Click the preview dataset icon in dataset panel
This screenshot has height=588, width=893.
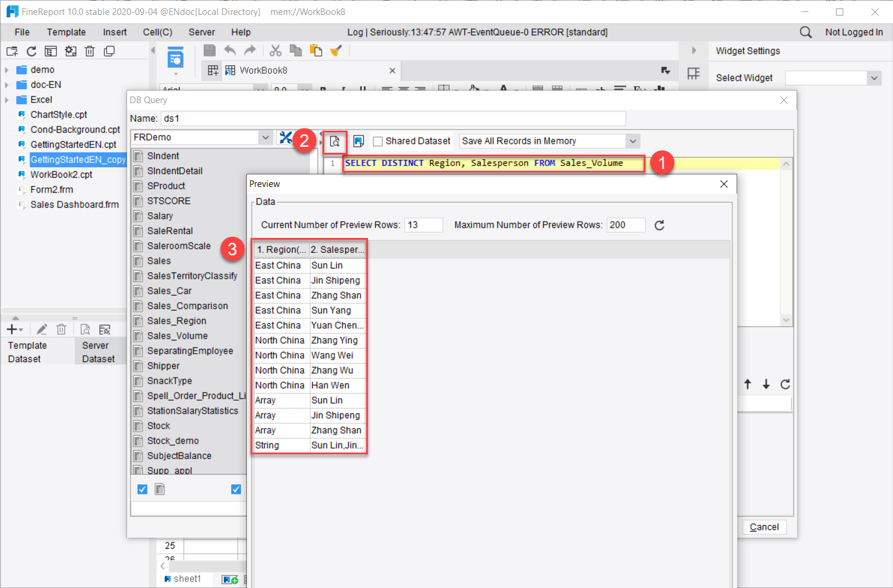point(85,329)
